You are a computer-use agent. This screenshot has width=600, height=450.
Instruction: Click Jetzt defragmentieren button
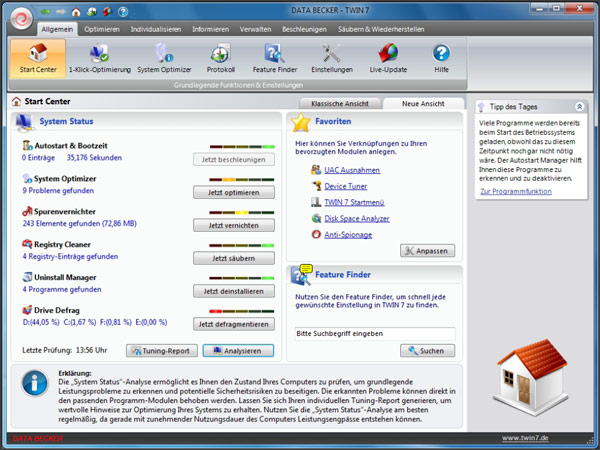click(234, 324)
